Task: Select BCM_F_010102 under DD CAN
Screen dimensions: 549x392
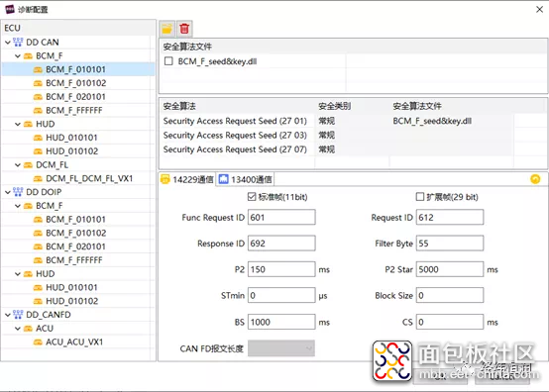Action: pyautogui.click(x=76, y=83)
